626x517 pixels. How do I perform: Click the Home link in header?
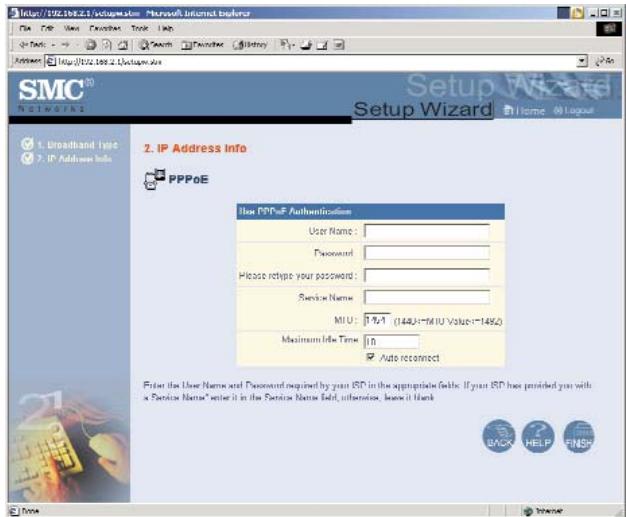pyautogui.click(x=524, y=110)
